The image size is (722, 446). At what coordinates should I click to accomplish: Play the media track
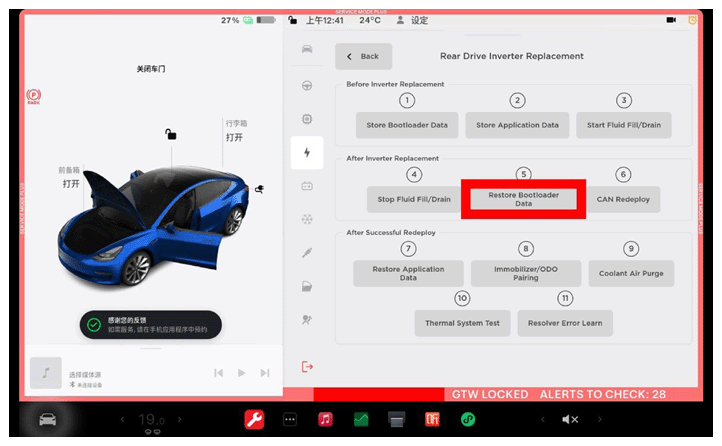pyautogui.click(x=242, y=373)
